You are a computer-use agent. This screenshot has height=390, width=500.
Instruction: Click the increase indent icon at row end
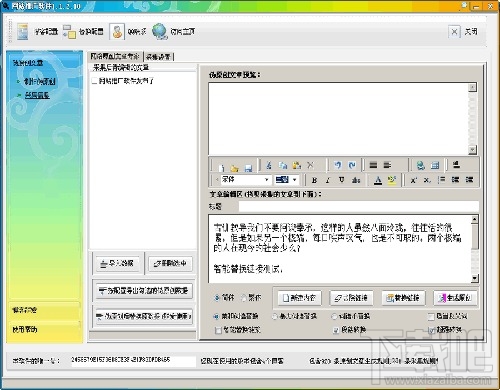pyautogui.click(x=469, y=180)
